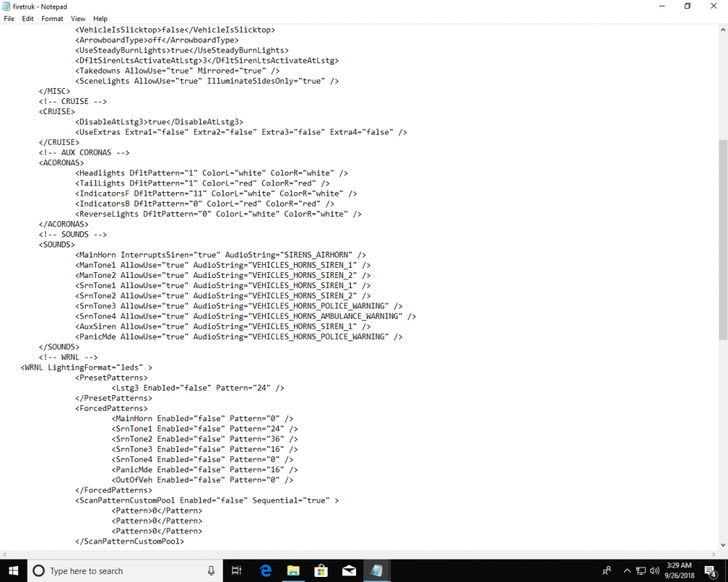Open the Format menu

pyautogui.click(x=52, y=18)
